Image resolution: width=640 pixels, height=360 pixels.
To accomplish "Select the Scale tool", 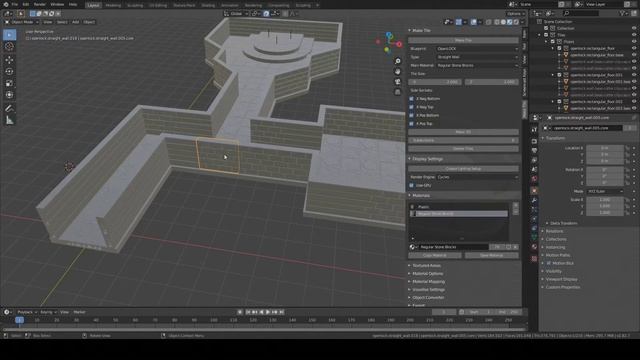I will 9,83.
